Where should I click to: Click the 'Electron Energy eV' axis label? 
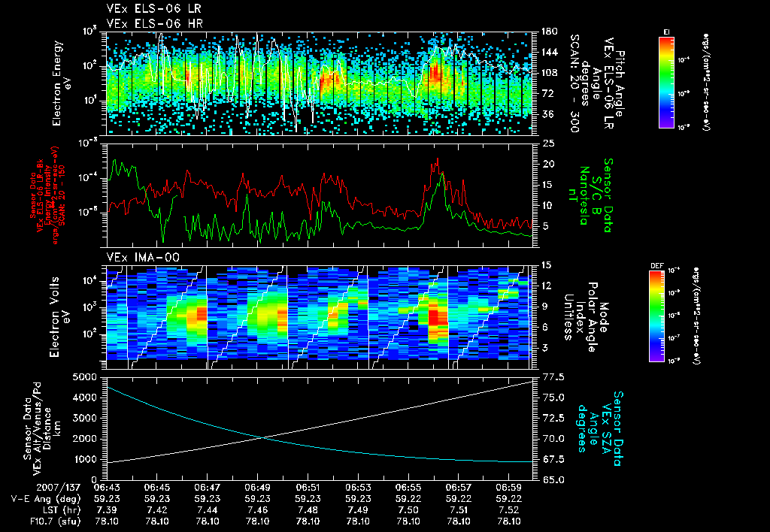(x=62, y=83)
